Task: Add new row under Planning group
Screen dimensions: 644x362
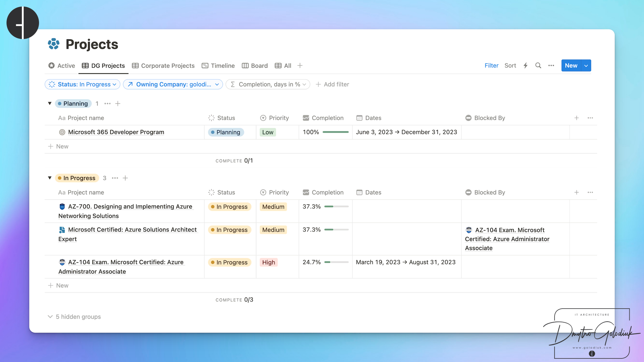Action: [x=59, y=146]
